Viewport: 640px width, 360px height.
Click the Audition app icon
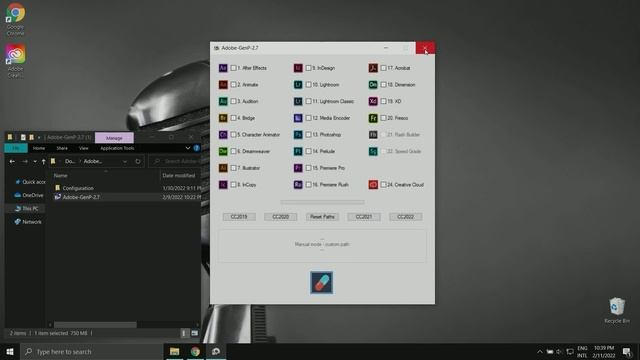coord(223,101)
